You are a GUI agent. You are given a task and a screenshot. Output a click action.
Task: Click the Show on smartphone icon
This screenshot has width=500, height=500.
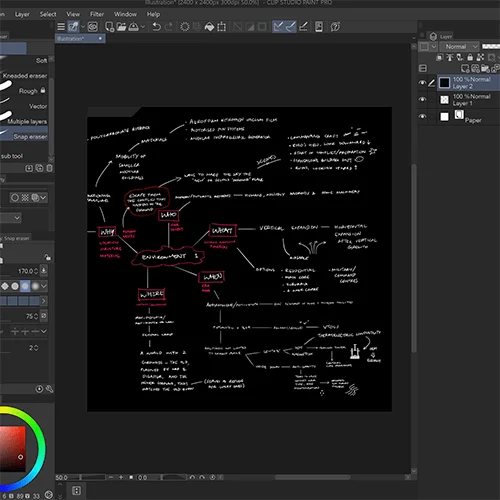click(319, 27)
